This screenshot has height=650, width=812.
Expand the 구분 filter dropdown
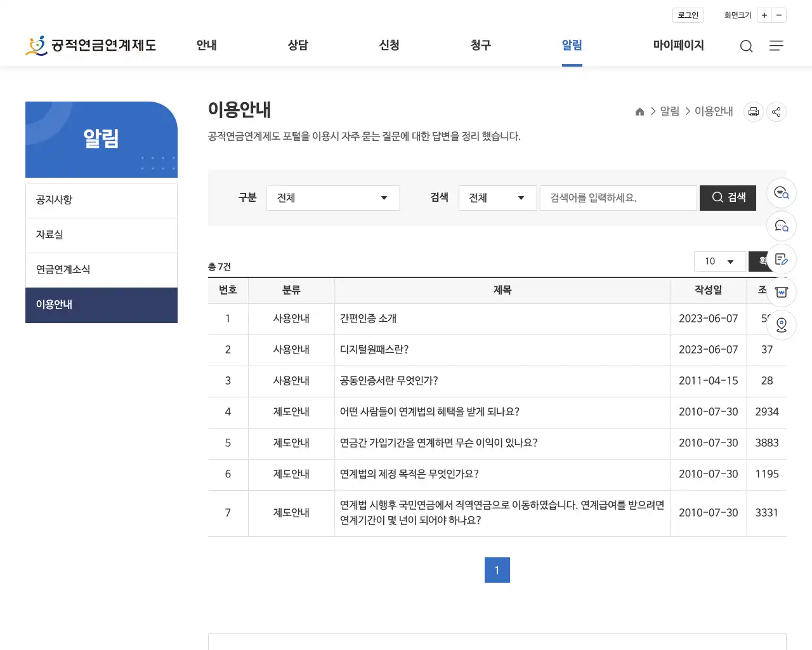(332, 197)
